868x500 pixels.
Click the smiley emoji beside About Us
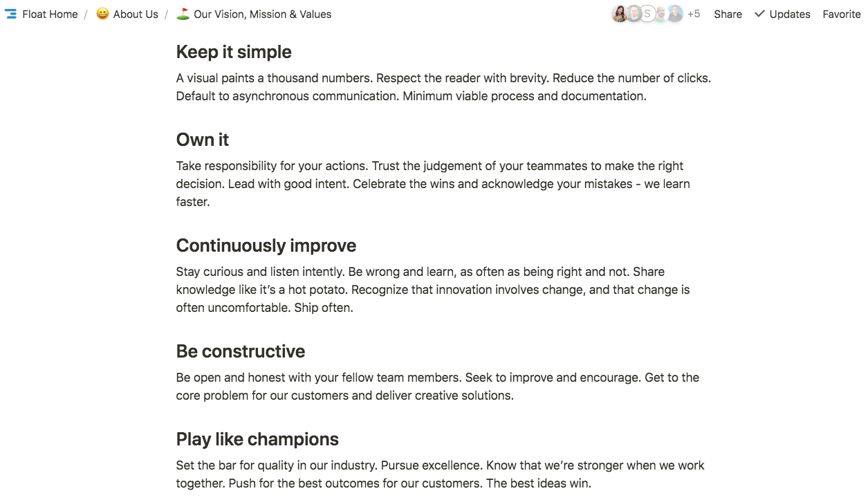point(102,14)
